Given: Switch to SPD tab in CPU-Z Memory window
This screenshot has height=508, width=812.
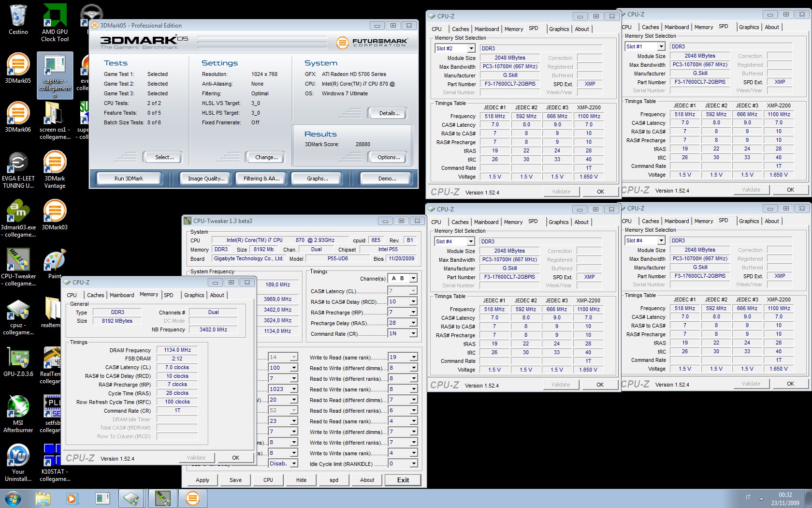Looking at the screenshot, I should click(168, 295).
